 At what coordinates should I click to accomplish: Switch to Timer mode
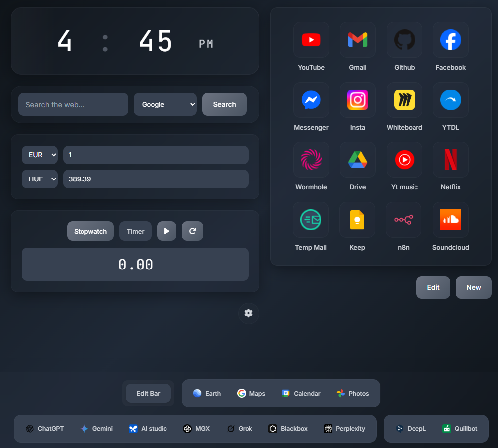pyautogui.click(x=135, y=231)
